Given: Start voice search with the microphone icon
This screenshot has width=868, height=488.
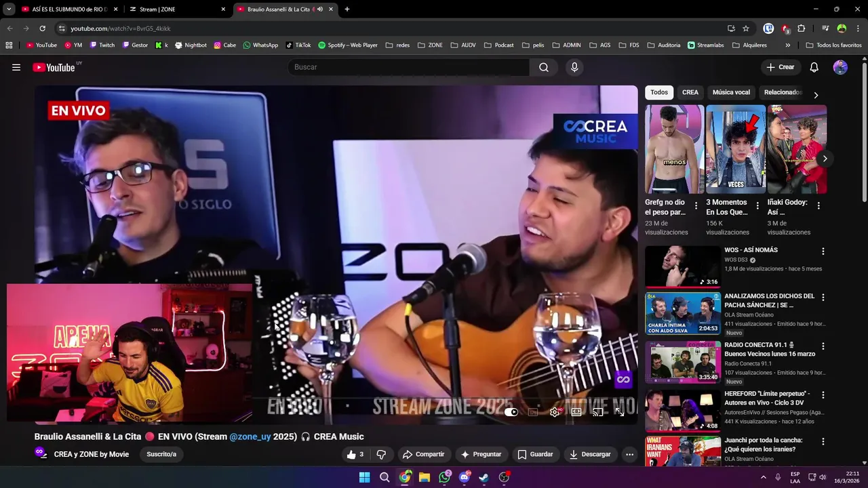Looking at the screenshot, I should (574, 67).
